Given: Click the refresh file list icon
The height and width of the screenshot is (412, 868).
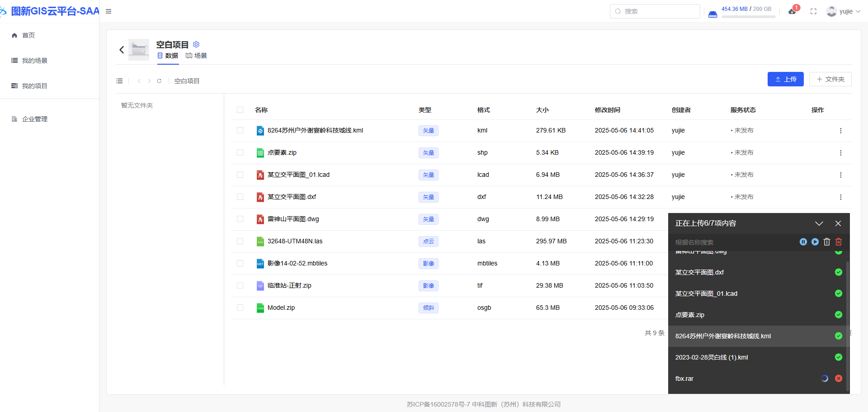Looking at the screenshot, I should coord(159,81).
